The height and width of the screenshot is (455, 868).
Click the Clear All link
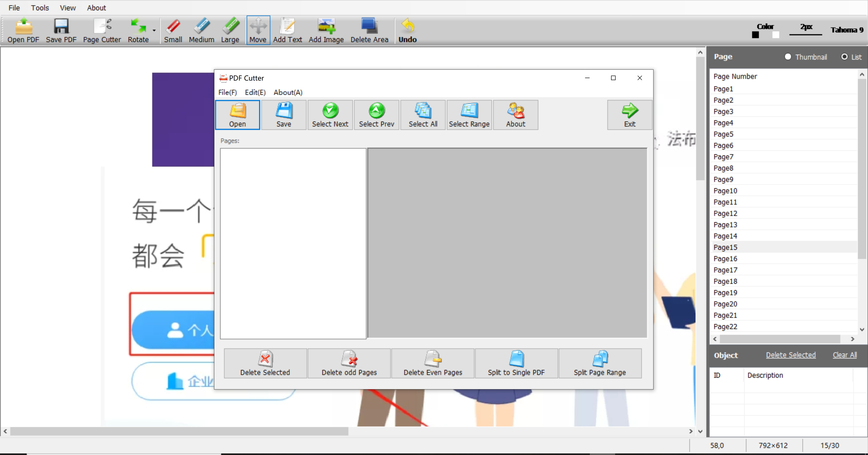[x=845, y=355]
